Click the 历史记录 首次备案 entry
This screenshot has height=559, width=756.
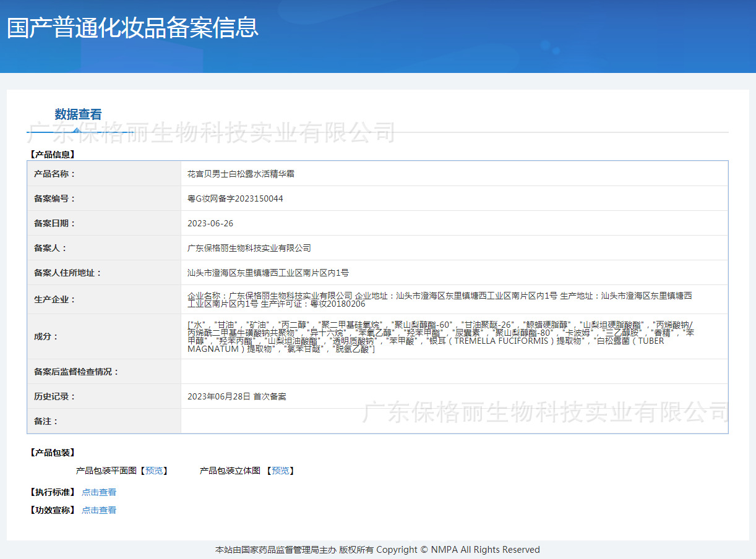pyautogui.click(x=236, y=396)
